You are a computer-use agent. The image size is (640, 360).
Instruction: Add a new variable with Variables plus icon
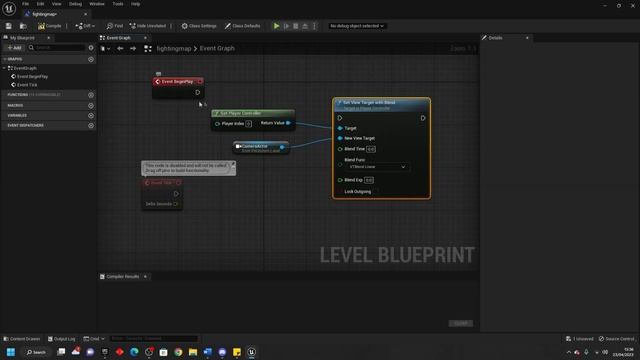tap(91, 116)
